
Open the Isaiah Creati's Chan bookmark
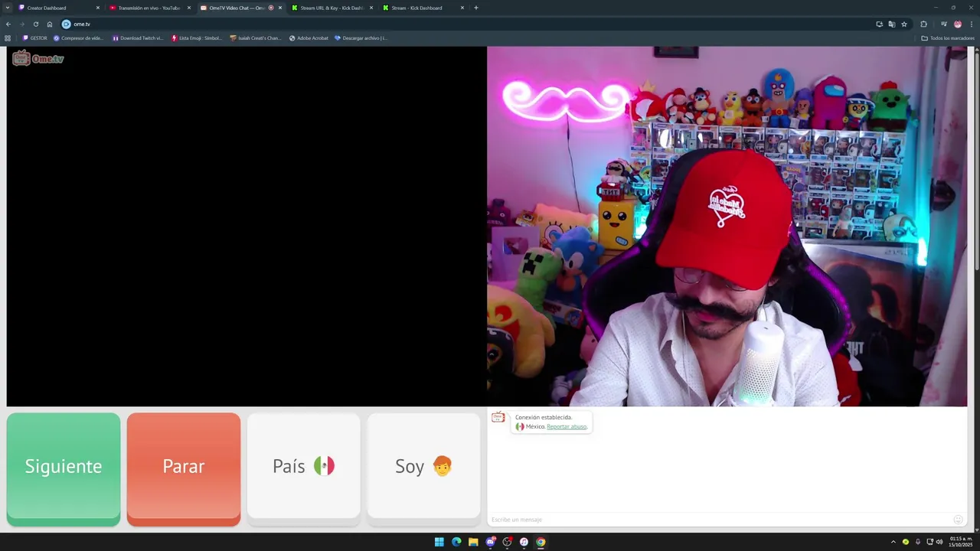tap(256, 37)
